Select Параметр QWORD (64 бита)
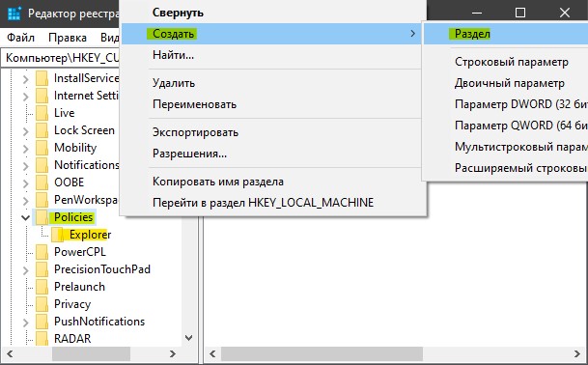Image resolution: width=588 pixels, height=365 pixels. [x=506, y=126]
